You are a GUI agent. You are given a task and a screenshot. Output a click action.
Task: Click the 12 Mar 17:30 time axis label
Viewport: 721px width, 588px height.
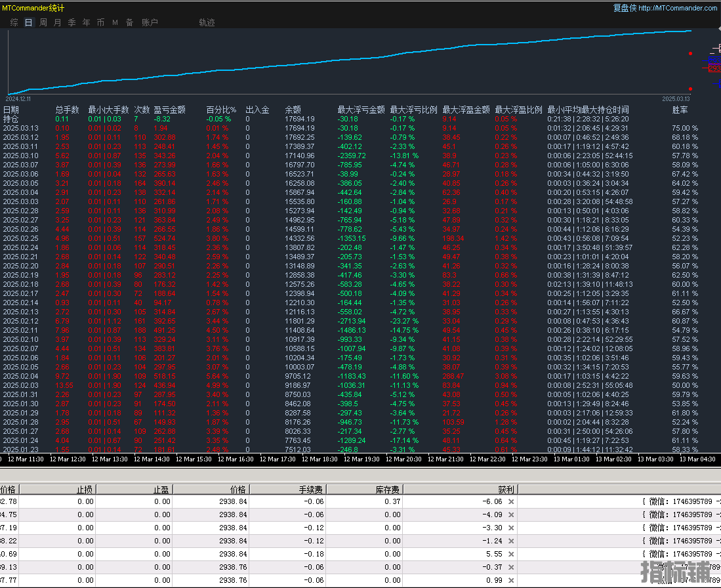point(278,459)
